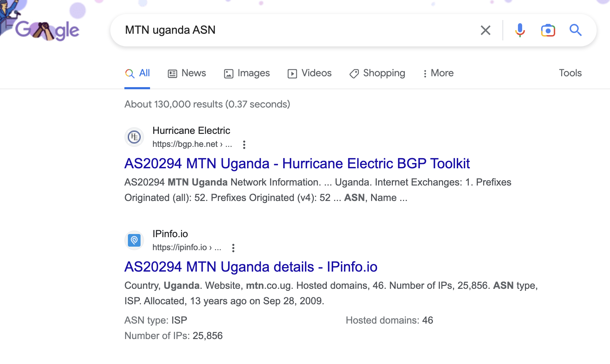Switch to the Images tab
This screenshot has width=610, height=364.
(247, 73)
